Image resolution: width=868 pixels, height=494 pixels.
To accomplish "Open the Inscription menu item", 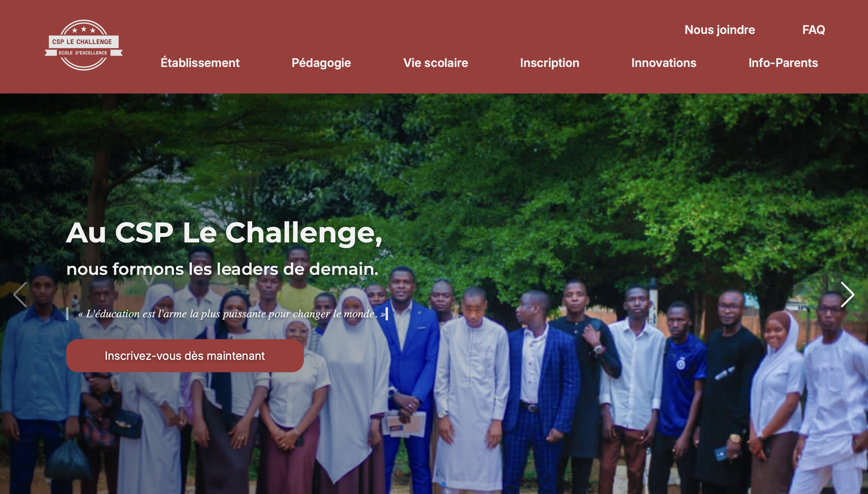I will (549, 63).
